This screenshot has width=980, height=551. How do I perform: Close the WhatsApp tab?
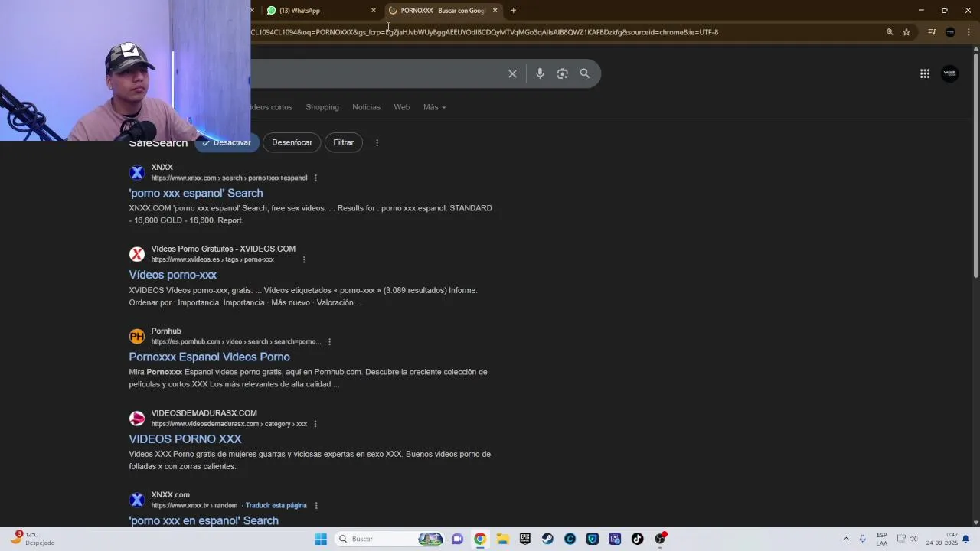click(x=374, y=11)
